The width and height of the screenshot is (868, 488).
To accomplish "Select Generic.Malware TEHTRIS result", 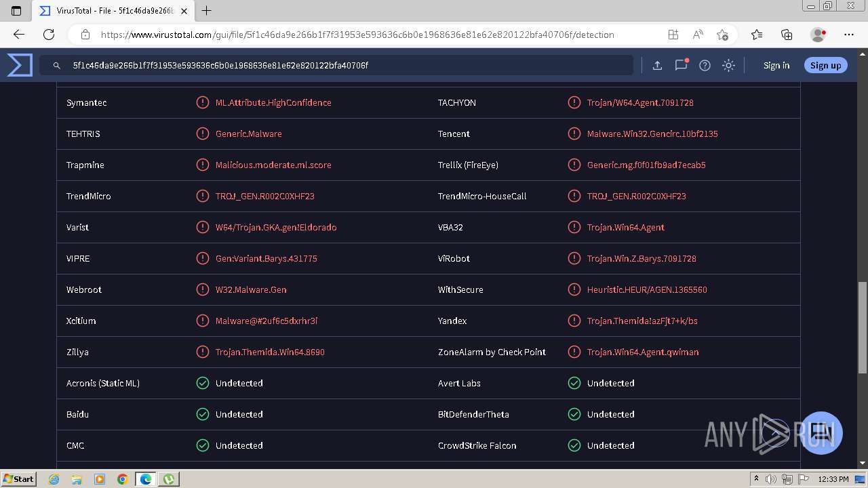I will (249, 134).
